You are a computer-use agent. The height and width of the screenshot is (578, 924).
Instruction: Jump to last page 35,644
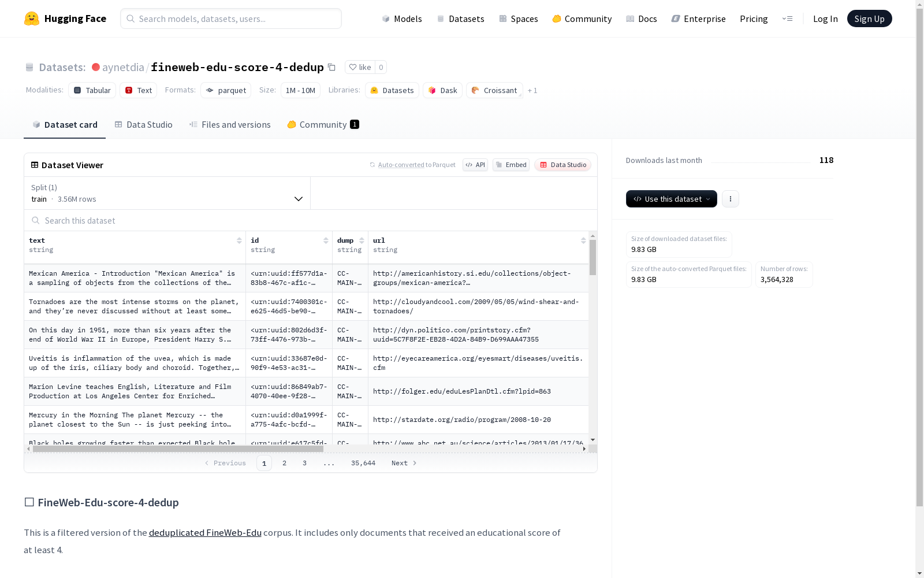tap(363, 463)
